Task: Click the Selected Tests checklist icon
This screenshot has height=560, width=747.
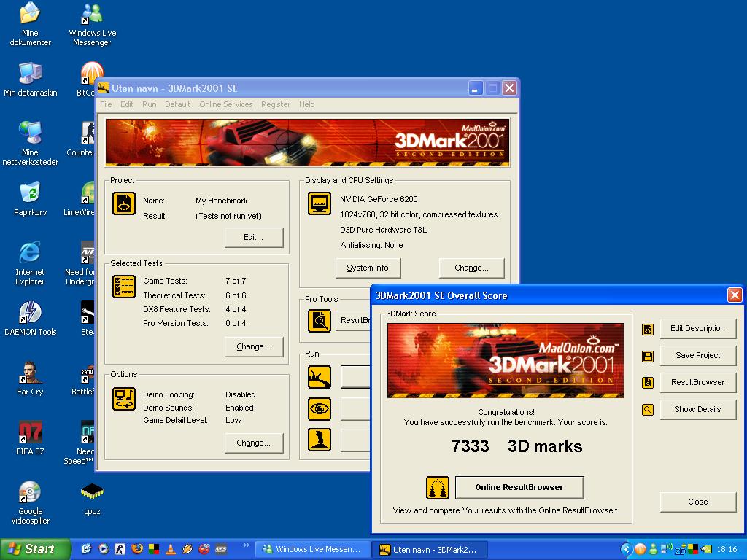Action: (x=124, y=287)
